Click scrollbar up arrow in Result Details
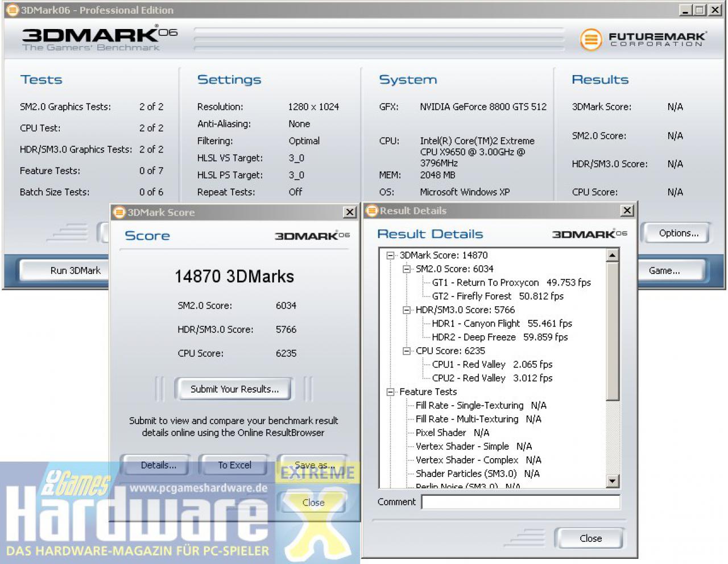The height and width of the screenshot is (564, 728). click(x=612, y=255)
